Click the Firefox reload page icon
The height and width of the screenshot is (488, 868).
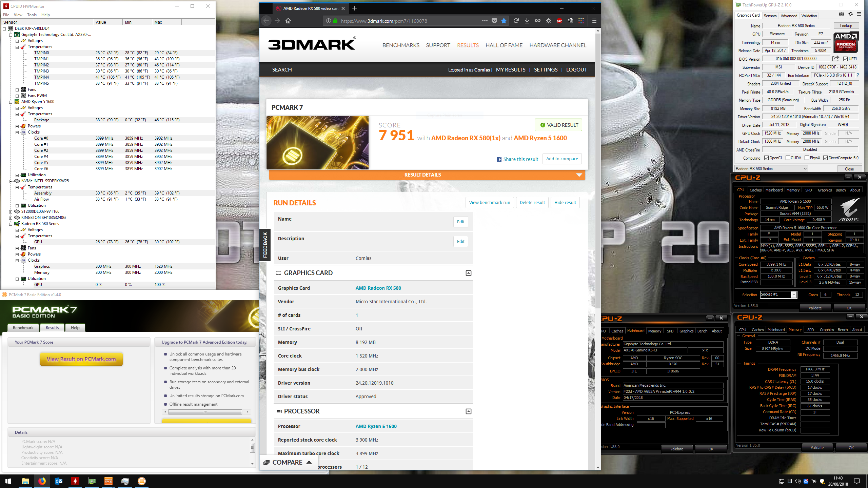(516, 21)
